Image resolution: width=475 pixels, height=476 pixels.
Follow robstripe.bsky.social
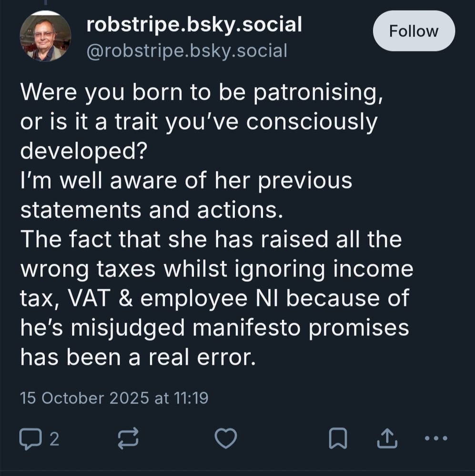coord(414,31)
